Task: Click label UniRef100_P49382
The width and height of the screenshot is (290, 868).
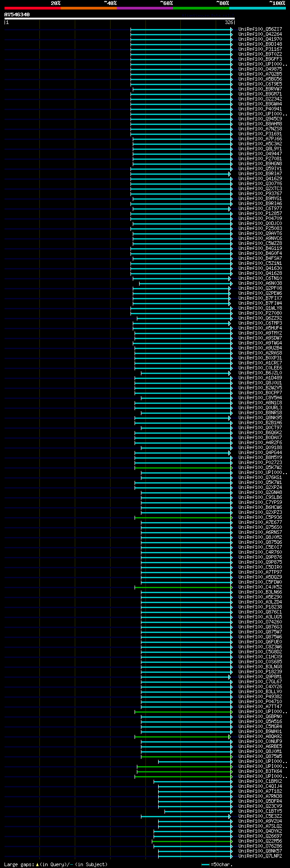Action: (260, 696)
